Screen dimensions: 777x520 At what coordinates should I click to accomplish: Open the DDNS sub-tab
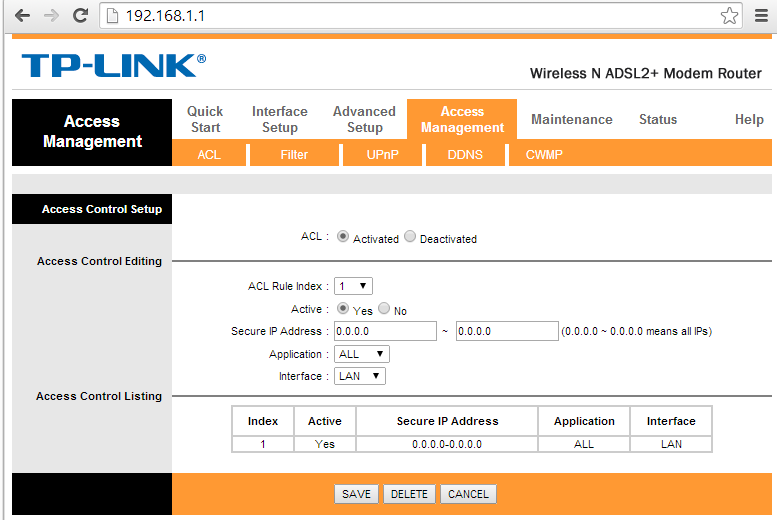point(464,155)
